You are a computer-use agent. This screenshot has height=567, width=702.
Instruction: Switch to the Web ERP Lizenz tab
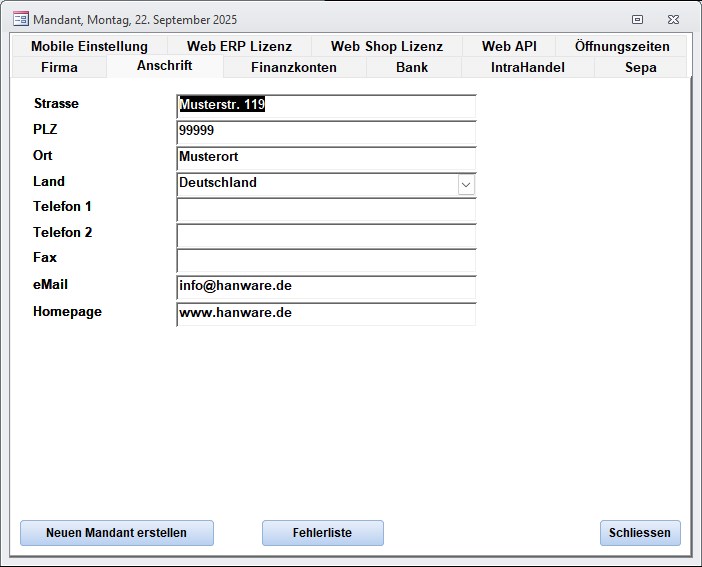click(x=239, y=46)
